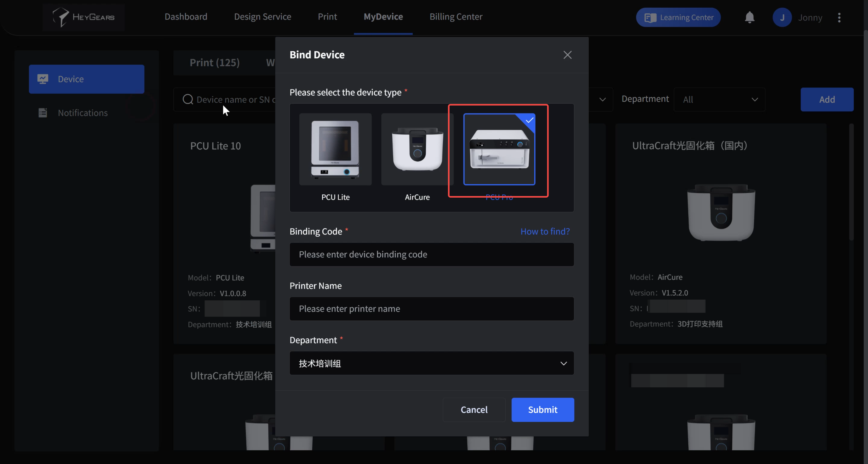This screenshot has height=464, width=868.
Task: Click the Device sidebar monitor icon
Action: (43, 79)
